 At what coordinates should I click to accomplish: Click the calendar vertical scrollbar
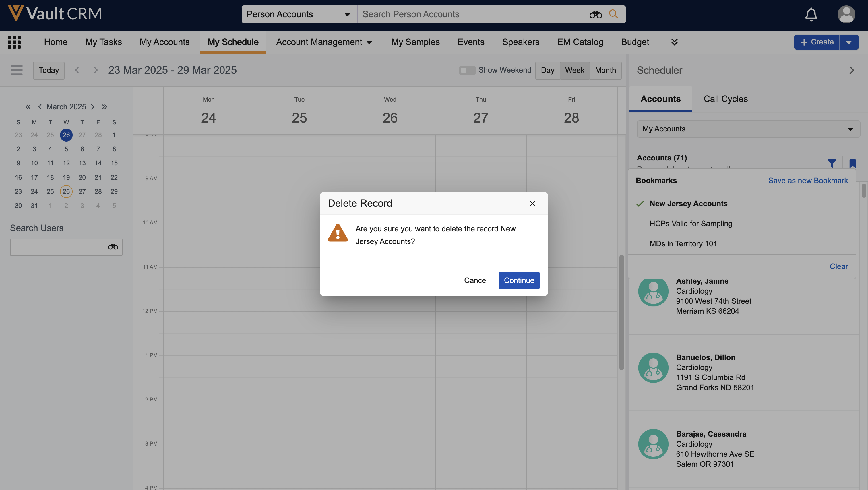[621, 312]
